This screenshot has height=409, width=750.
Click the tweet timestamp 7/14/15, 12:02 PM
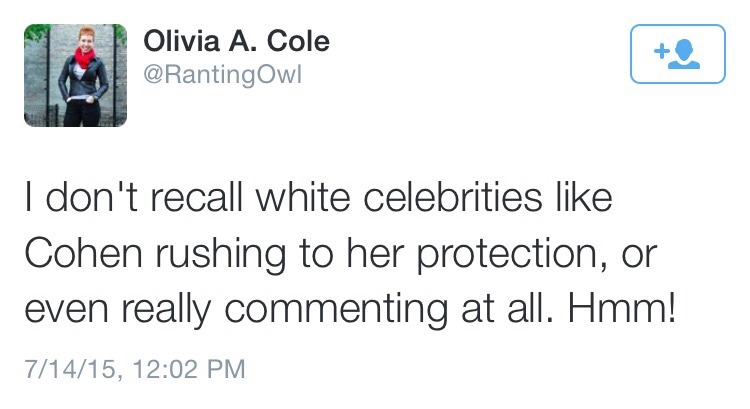tap(135, 369)
